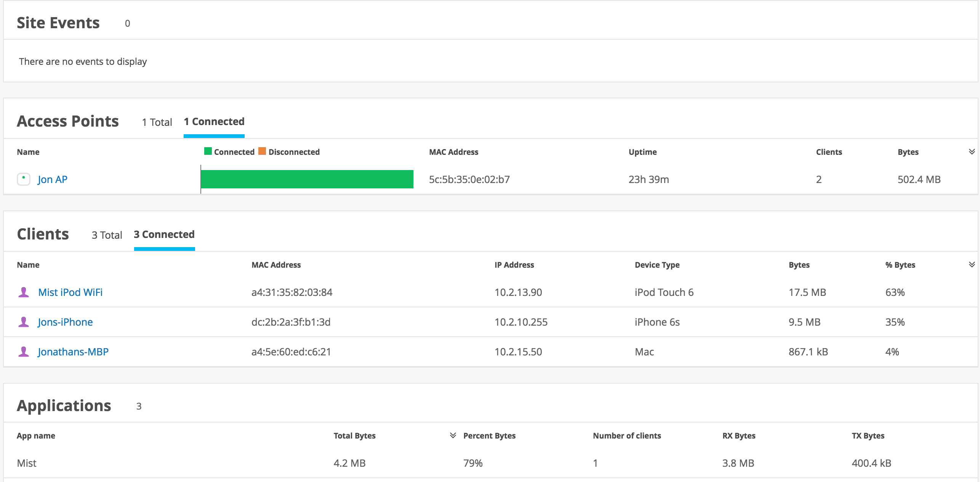Click the orange Disconnected legend square
Viewport: 980px width, 482px height.
click(262, 151)
